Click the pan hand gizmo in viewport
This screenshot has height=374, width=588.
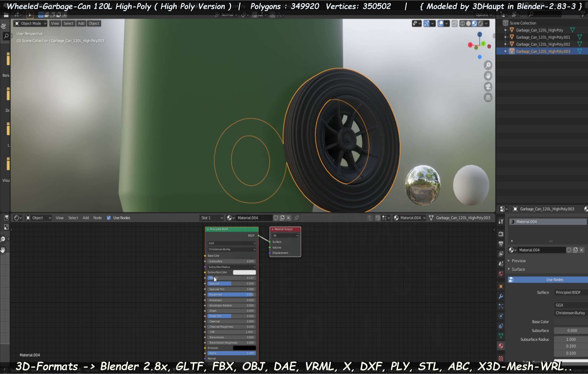click(x=488, y=76)
